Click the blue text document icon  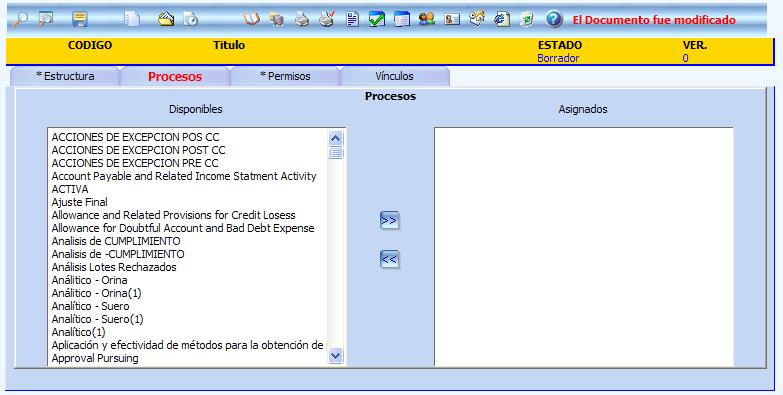353,19
